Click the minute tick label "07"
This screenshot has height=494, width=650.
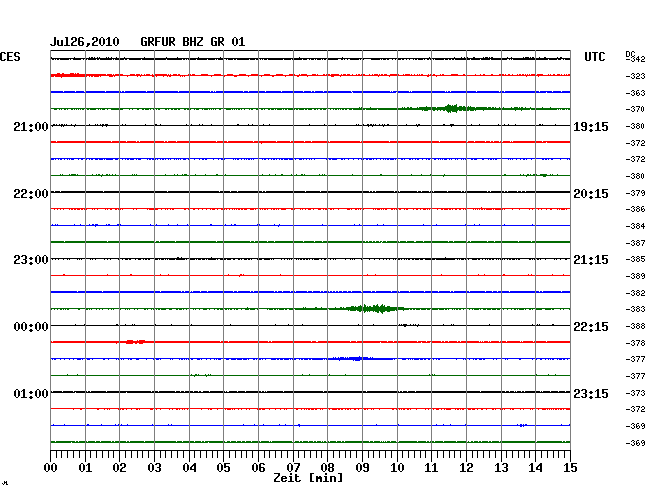coord(293,467)
